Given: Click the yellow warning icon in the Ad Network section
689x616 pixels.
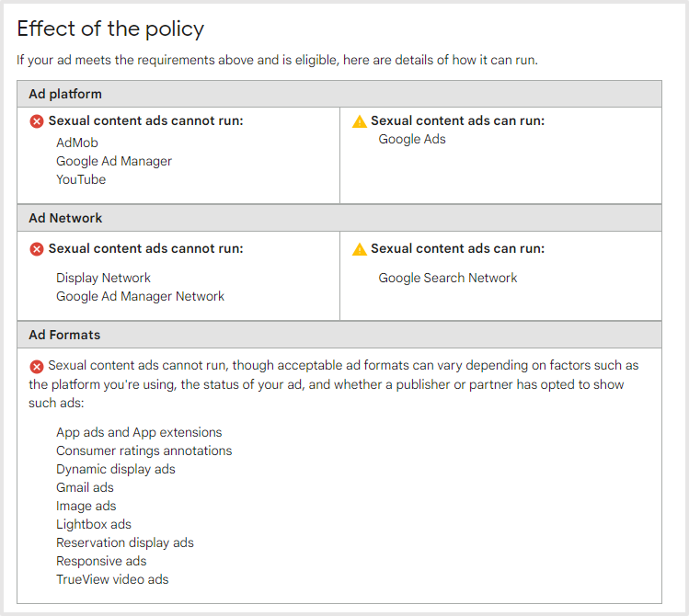Looking at the screenshot, I should click(x=360, y=249).
